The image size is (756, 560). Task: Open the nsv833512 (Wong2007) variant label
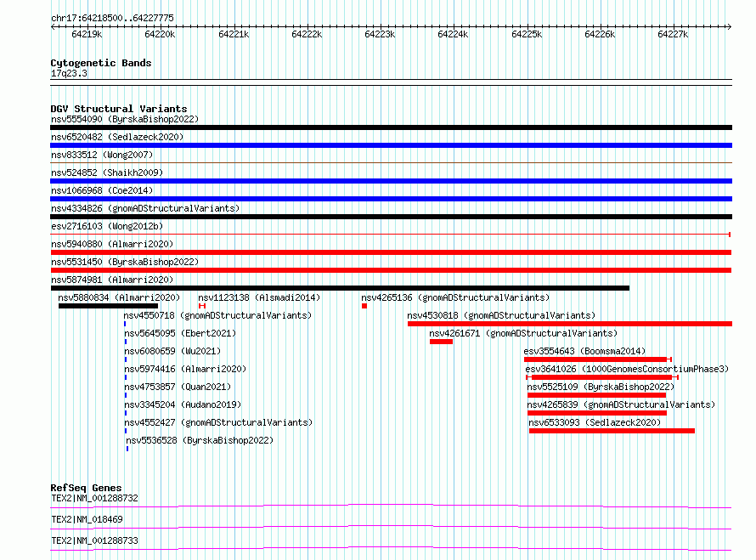(102, 155)
